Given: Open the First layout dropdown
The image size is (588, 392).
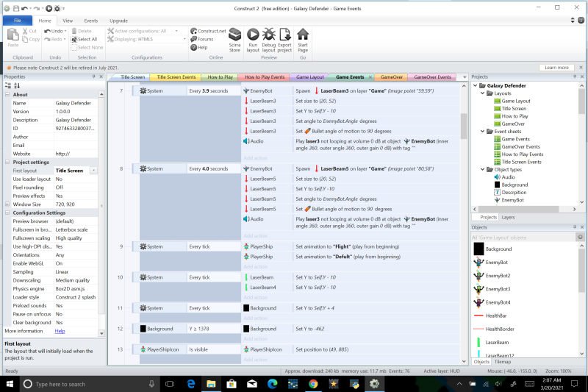Looking at the screenshot, I should (x=94, y=171).
